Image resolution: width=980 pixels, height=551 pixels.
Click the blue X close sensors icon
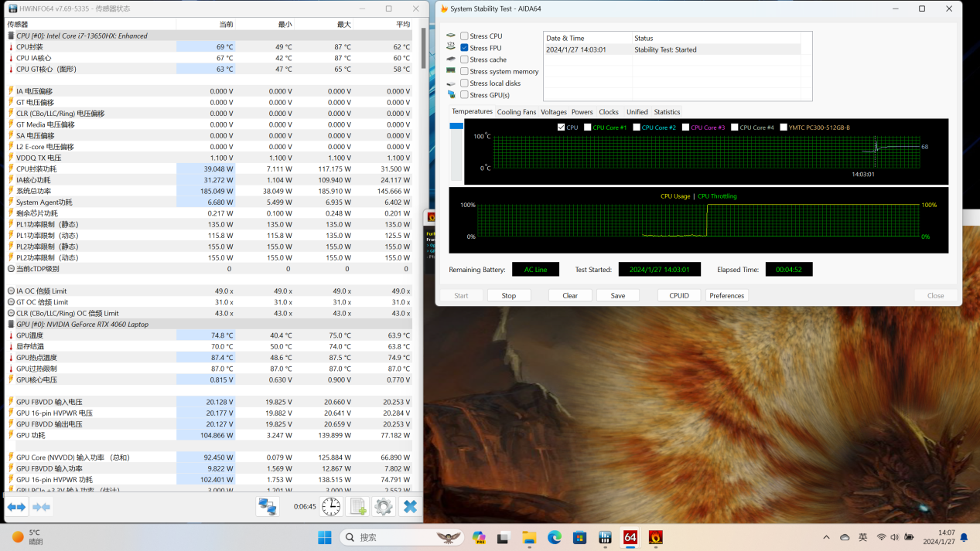click(411, 507)
